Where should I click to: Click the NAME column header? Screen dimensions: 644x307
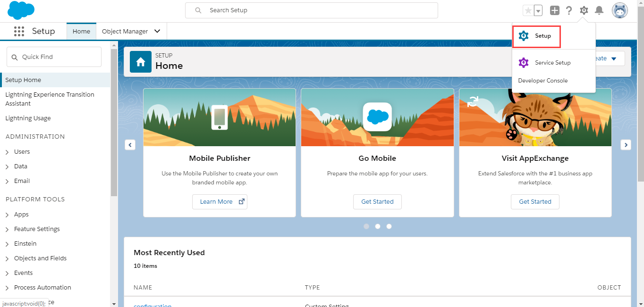(143, 288)
